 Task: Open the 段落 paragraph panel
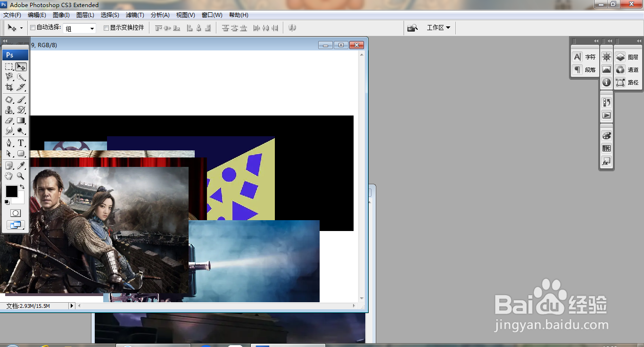pos(585,70)
